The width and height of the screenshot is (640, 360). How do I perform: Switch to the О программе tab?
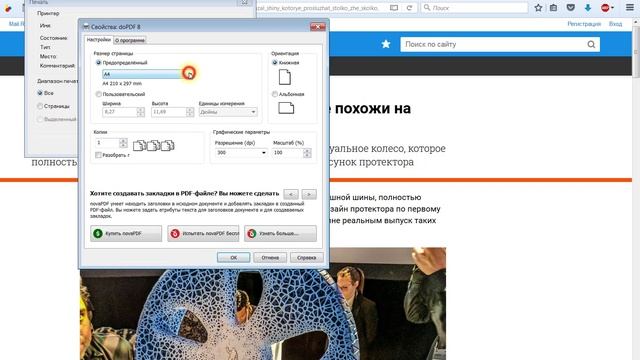pyautogui.click(x=129, y=40)
